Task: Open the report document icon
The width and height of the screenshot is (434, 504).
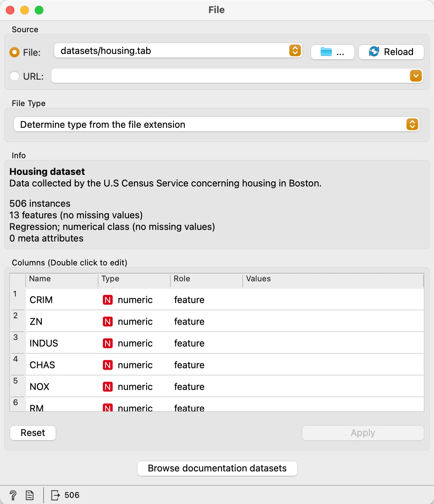Action: coord(30,495)
